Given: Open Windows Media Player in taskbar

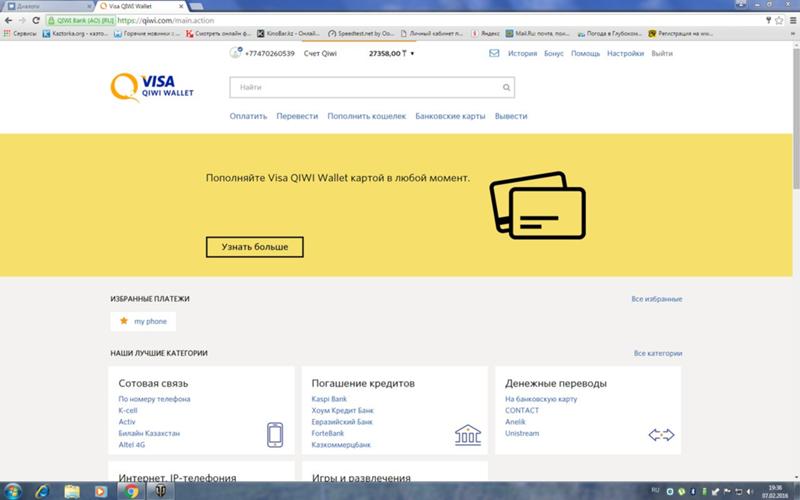Looking at the screenshot, I should (x=101, y=491).
